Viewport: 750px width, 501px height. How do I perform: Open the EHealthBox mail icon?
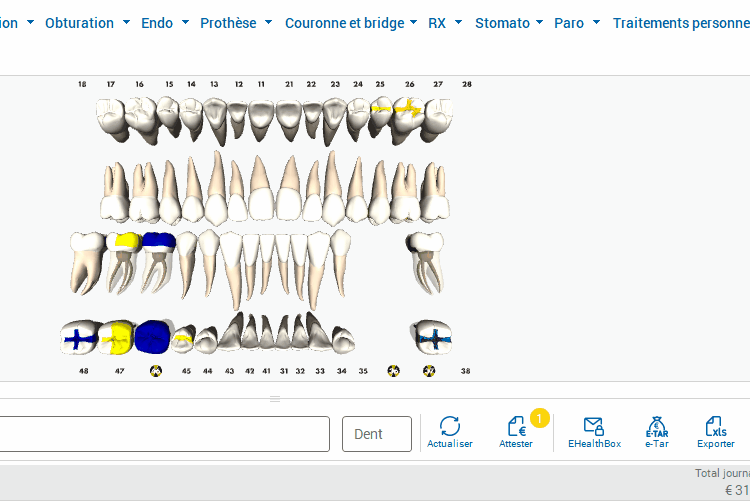tap(593, 426)
